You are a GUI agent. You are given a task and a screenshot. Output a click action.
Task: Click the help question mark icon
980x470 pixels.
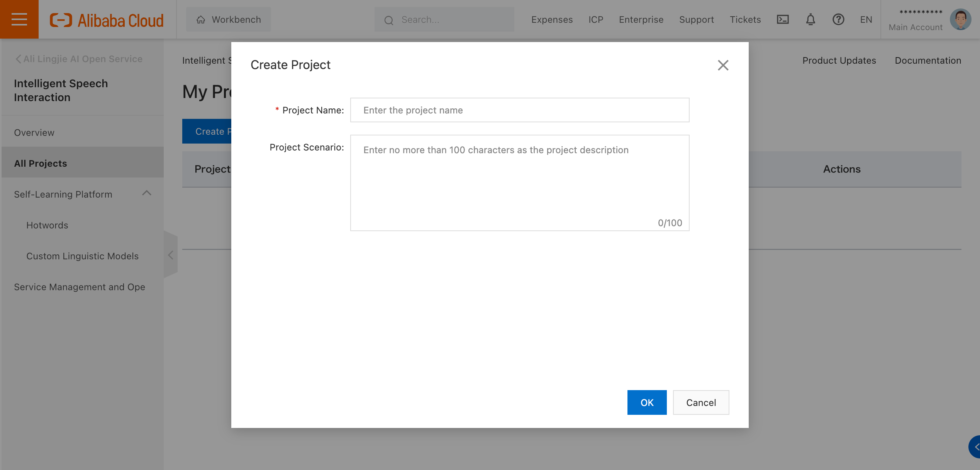(838, 19)
